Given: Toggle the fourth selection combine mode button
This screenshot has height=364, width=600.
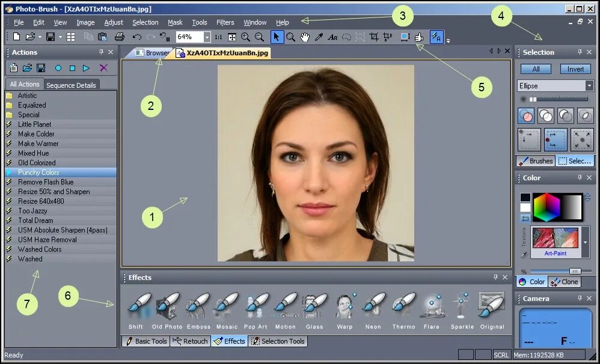Looking at the screenshot, I should (585, 115).
